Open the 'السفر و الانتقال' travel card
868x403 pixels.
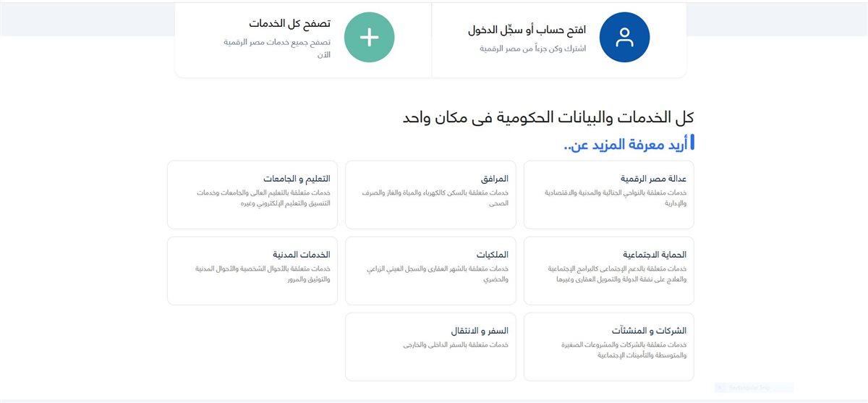[430, 347]
